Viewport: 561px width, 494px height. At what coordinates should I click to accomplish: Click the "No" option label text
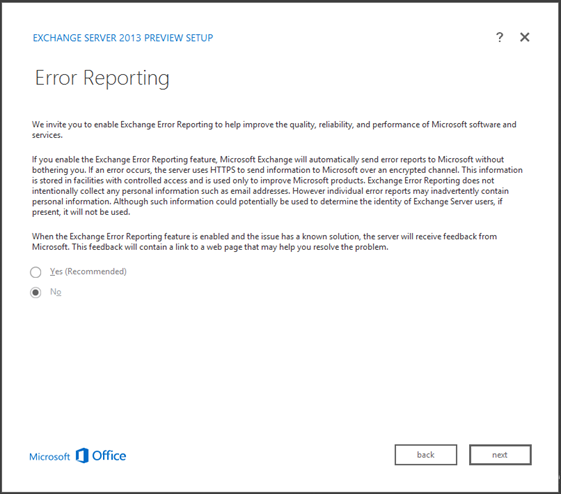click(x=55, y=292)
